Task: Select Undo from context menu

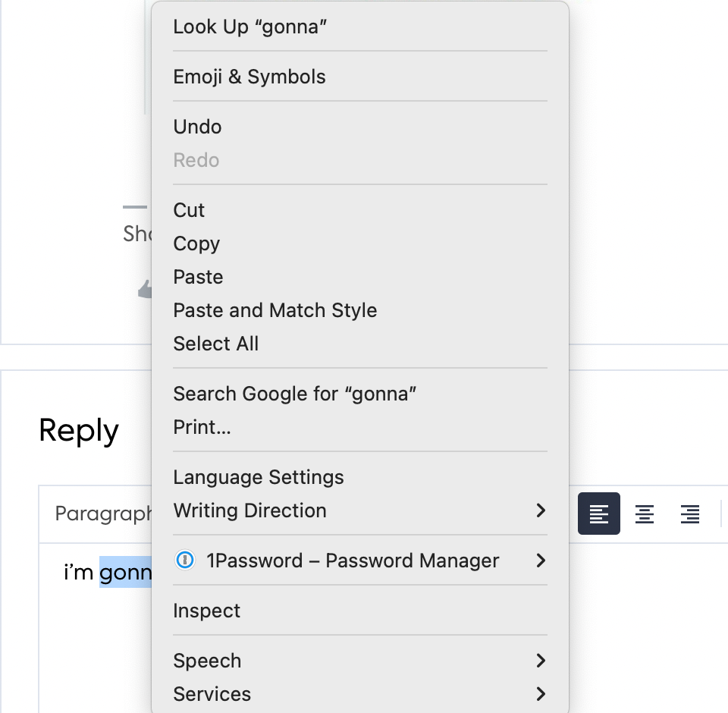Action: click(x=359, y=127)
